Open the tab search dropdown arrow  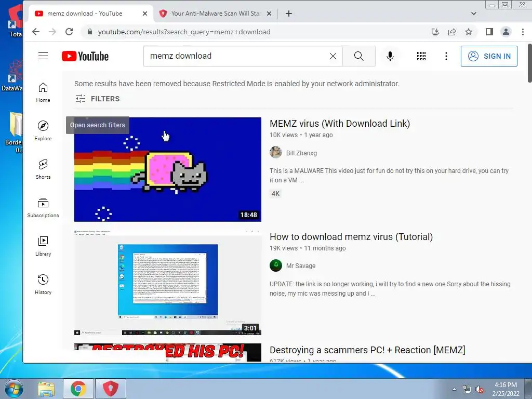(474, 14)
